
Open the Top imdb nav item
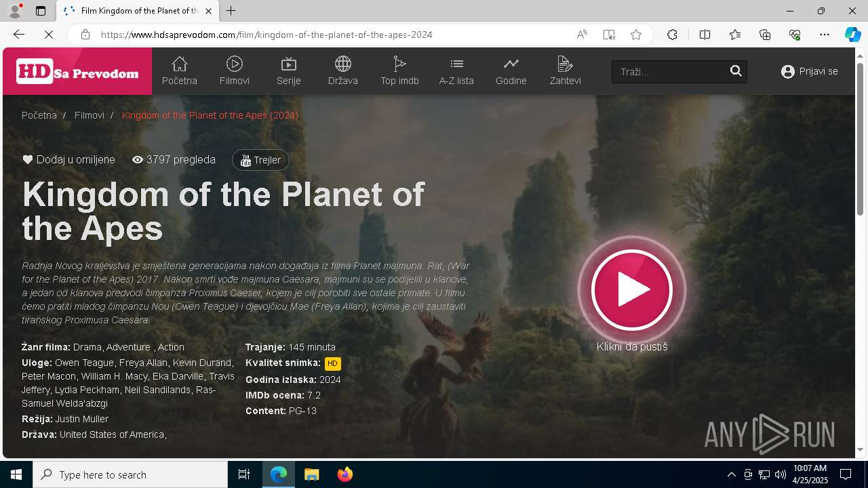click(x=399, y=71)
